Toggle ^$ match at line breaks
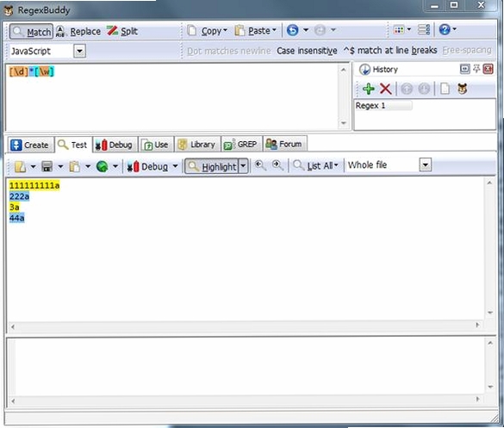Viewport: 504px width, 428px height. point(390,51)
